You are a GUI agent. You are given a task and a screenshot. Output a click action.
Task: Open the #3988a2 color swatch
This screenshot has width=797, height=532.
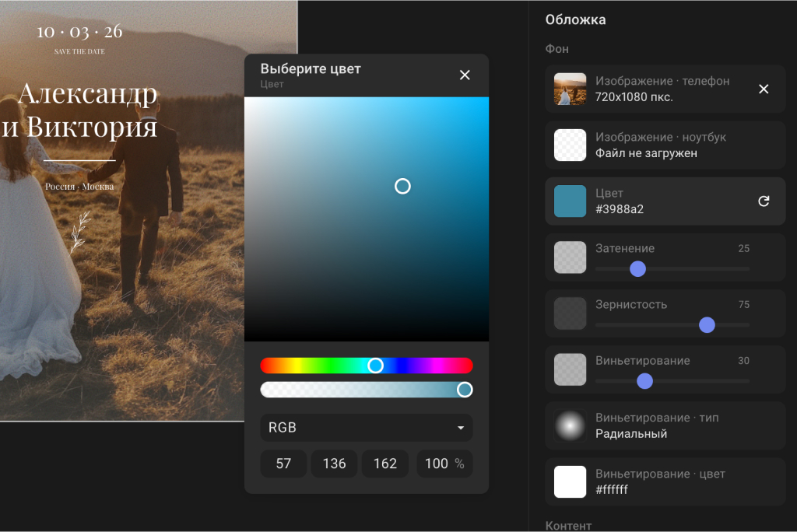pos(570,201)
